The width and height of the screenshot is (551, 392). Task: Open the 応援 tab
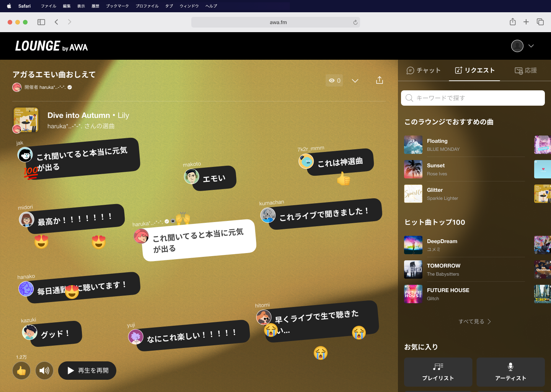[x=526, y=70]
